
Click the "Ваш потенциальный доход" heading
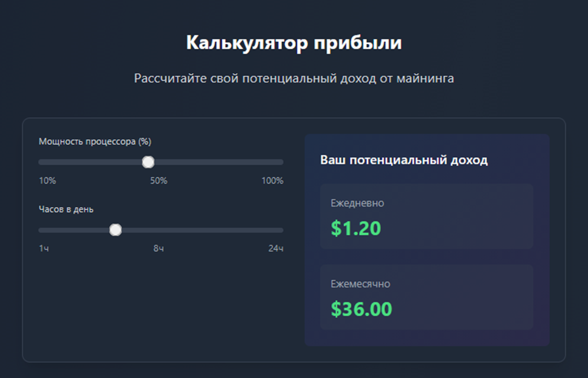[x=404, y=160]
